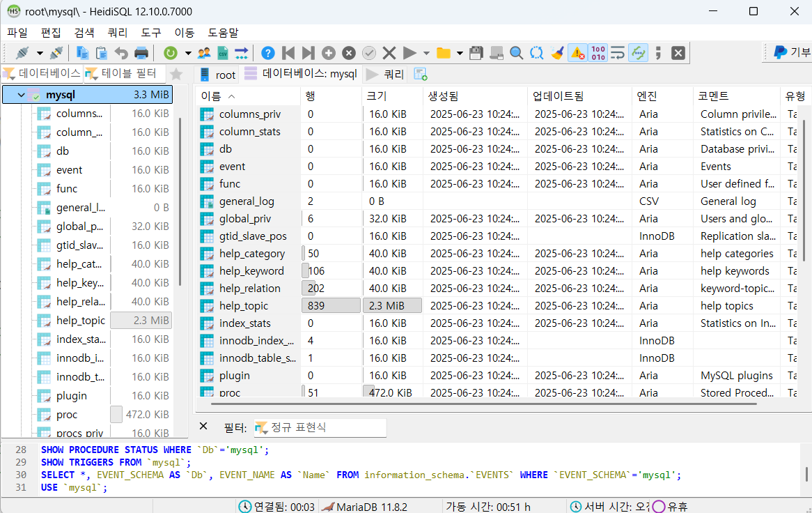Open the 도움말 menu
Image resolution: width=812 pixels, height=513 pixels.
coord(224,33)
